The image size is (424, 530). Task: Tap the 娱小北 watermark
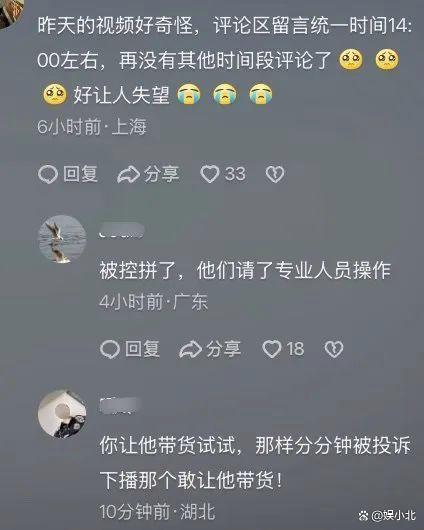(x=387, y=515)
